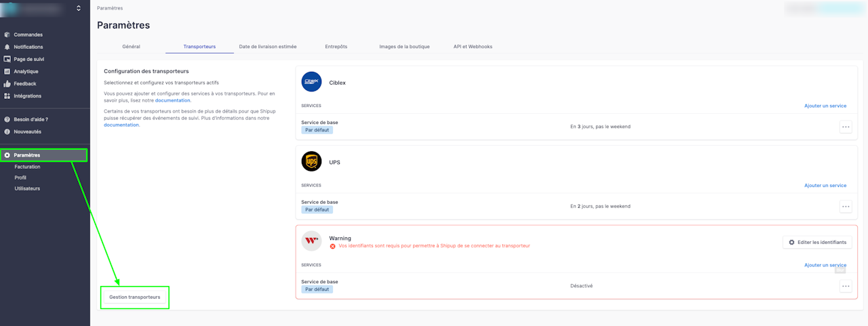Open the Warning carrier service menu
Image resolution: width=868 pixels, height=326 pixels.
click(x=846, y=286)
